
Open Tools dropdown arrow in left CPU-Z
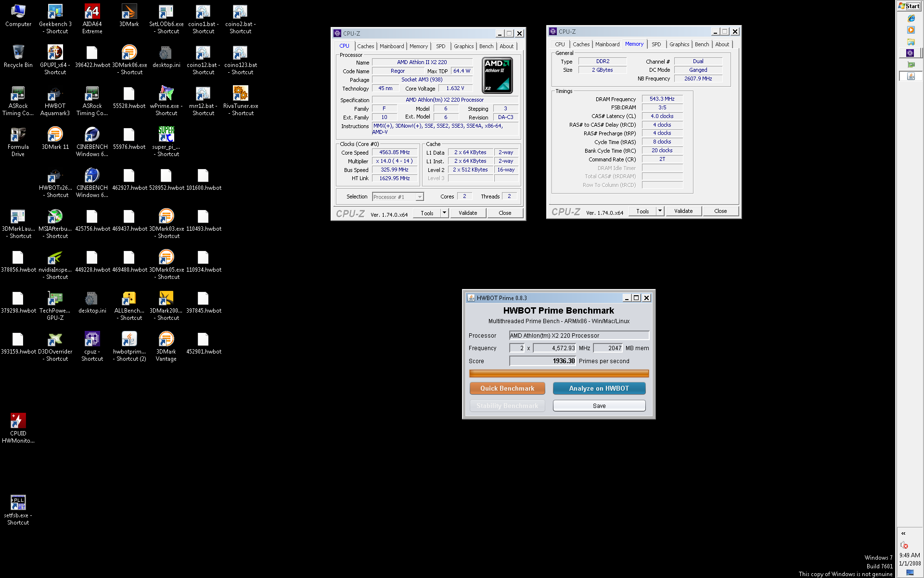click(x=445, y=213)
